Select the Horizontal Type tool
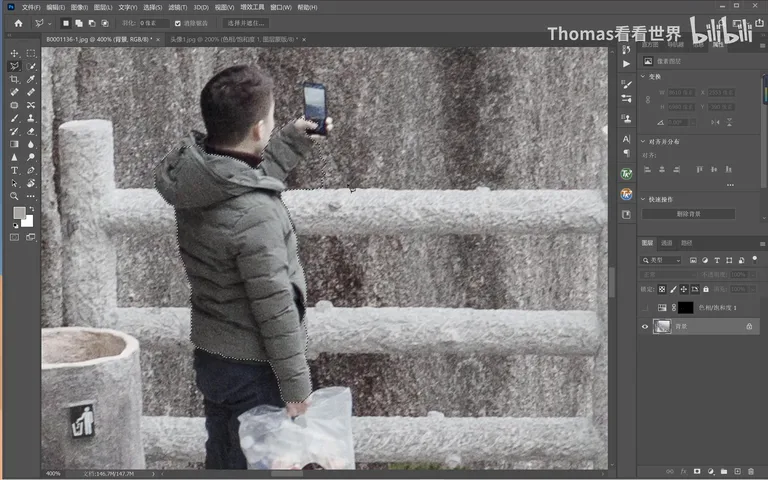The height and width of the screenshot is (480, 768). [x=14, y=170]
